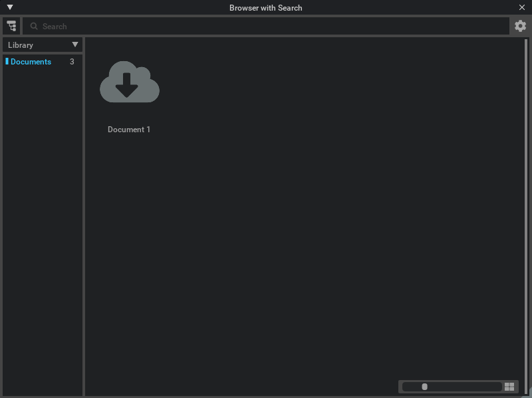Click the grid view icon near the zoom slider

coord(509,386)
